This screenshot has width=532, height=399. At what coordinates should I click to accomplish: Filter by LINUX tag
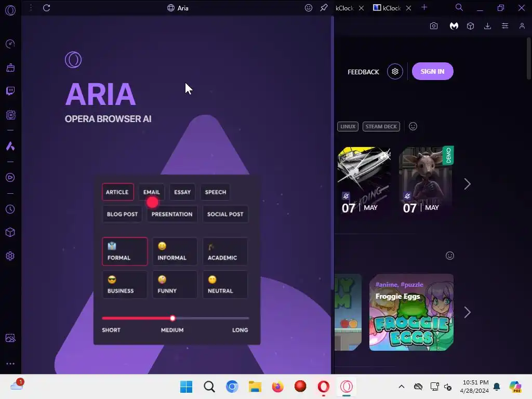(x=348, y=127)
